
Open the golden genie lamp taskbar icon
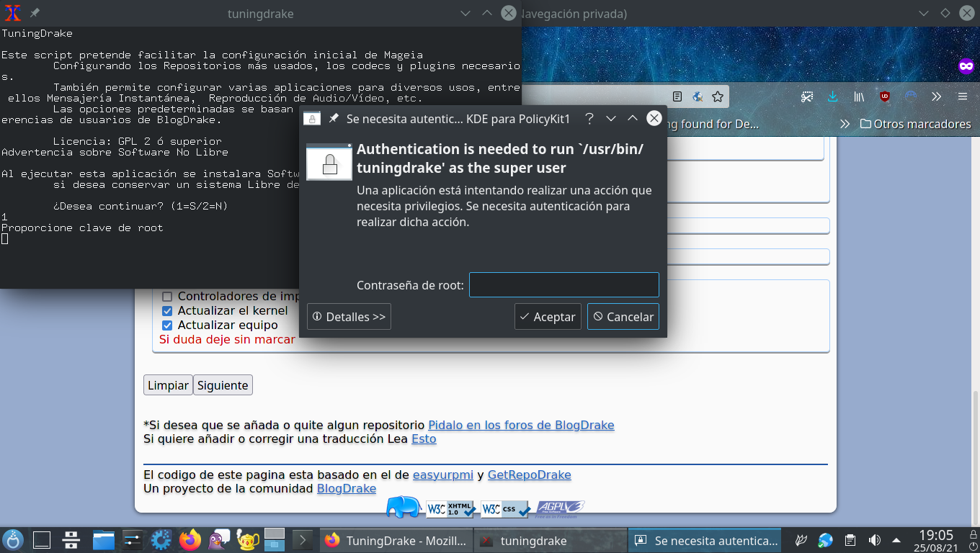tap(248, 540)
